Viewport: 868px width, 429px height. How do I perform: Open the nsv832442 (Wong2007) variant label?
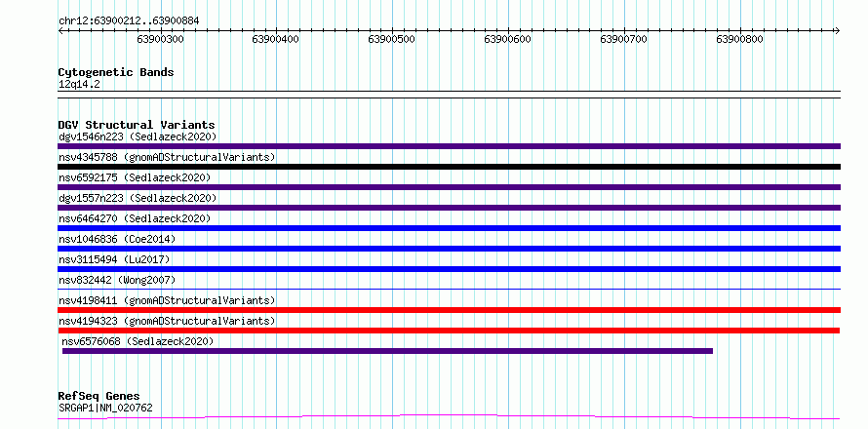(x=117, y=280)
